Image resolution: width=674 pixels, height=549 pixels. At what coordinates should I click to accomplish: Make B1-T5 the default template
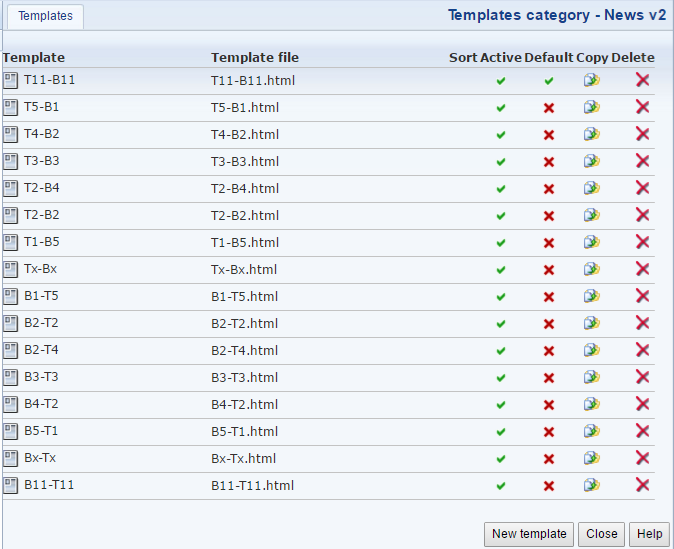pyautogui.click(x=548, y=296)
